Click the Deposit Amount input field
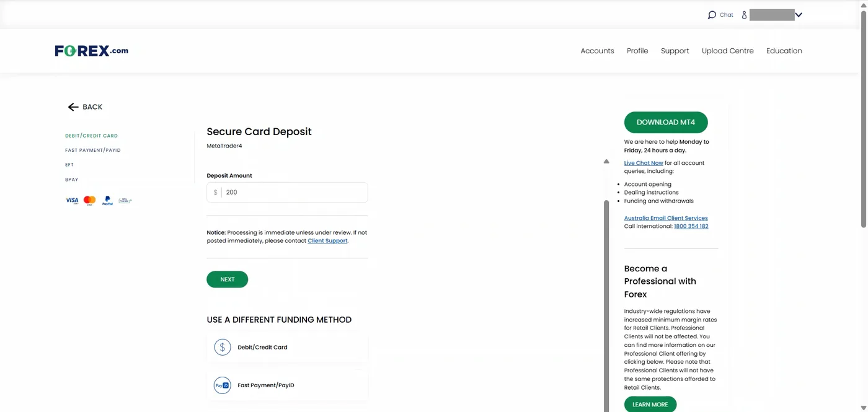 (287, 193)
